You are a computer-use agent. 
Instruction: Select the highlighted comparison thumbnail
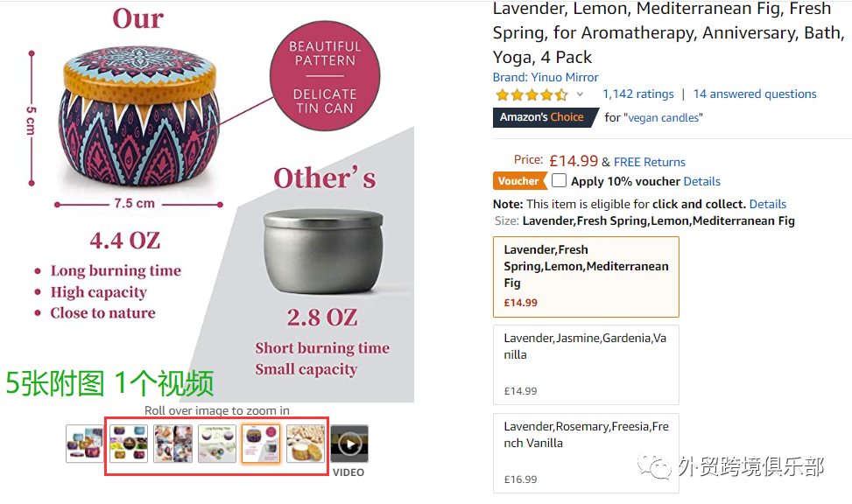tap(261, 444)
